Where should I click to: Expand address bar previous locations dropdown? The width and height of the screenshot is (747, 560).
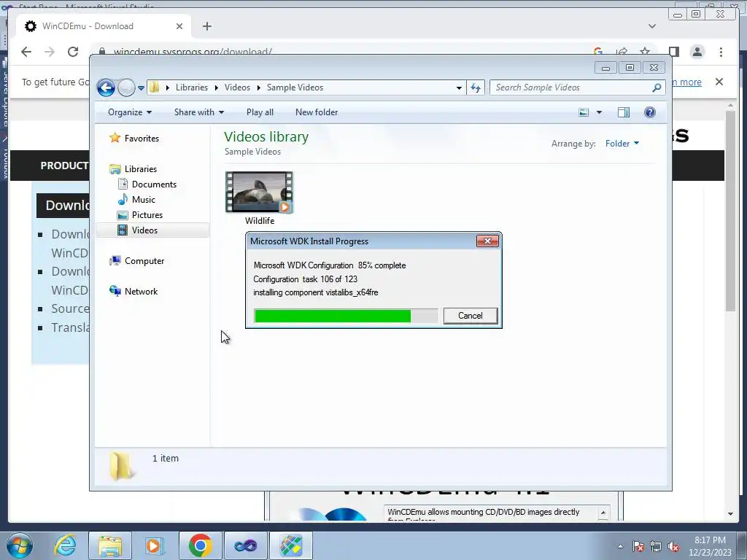point(459,88)
